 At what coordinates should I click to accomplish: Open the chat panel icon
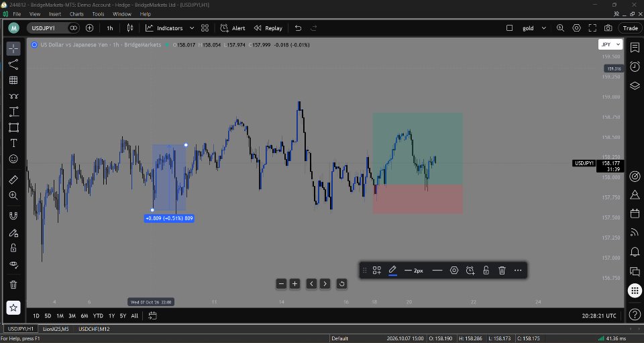635,271
